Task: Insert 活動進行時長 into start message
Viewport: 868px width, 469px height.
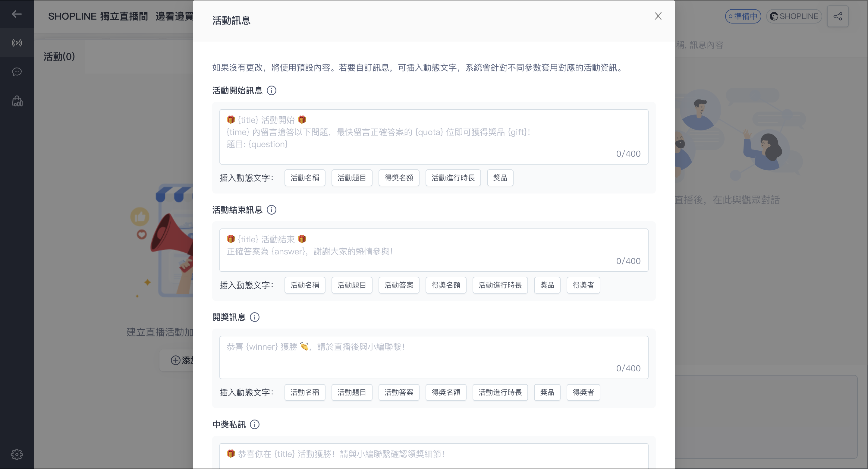Action: pos(453,178)
